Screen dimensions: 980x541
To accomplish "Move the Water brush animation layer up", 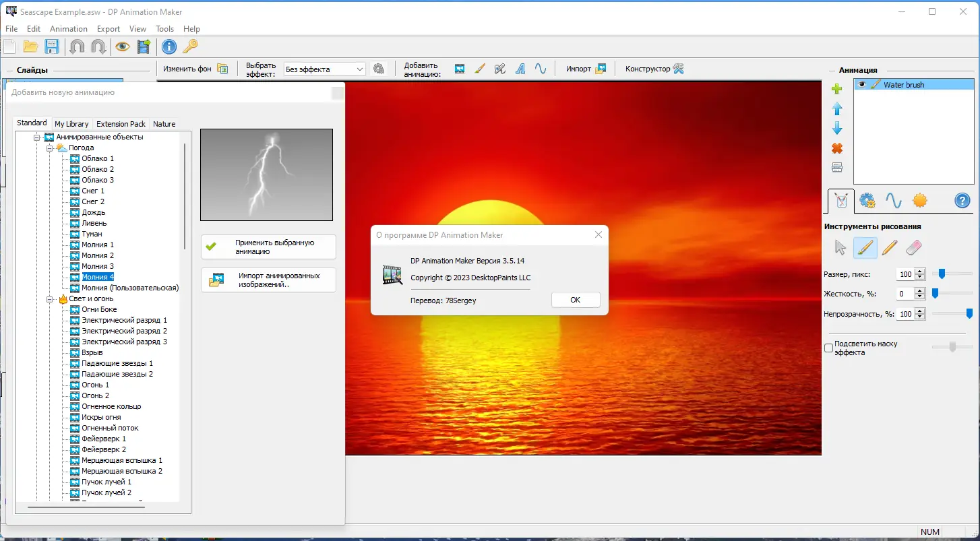I will [x=836, y=108].
